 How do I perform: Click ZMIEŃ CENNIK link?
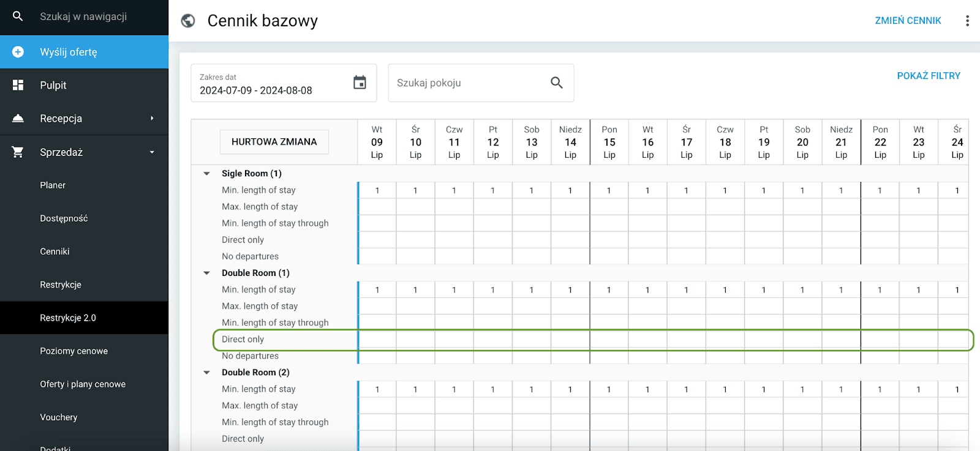tap(908, 21)
